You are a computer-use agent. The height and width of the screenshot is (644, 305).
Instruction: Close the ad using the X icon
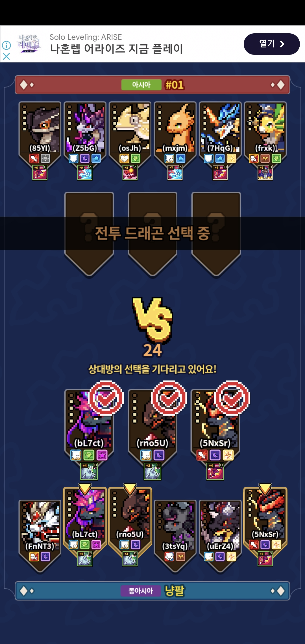pos(6,56)
